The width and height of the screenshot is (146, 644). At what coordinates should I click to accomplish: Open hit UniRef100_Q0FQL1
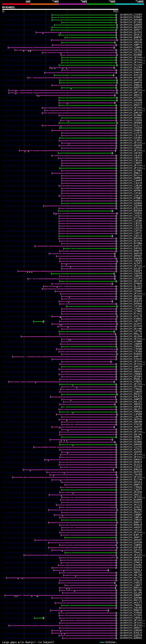click(131, 50)
